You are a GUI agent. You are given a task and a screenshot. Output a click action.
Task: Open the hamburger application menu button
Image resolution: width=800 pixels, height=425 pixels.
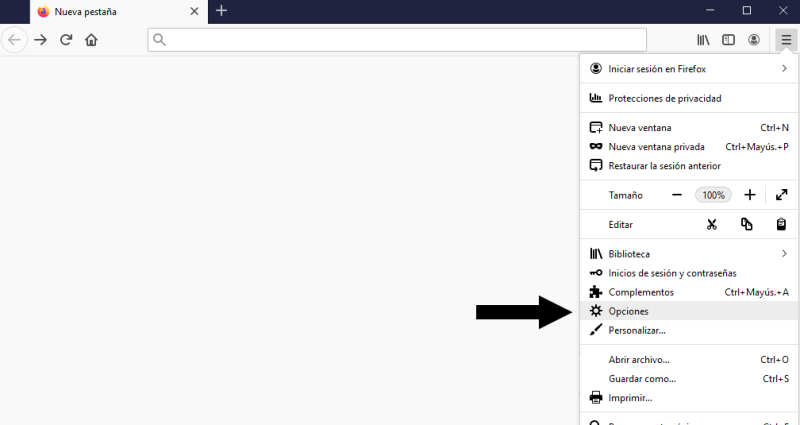tap(786, 40)
